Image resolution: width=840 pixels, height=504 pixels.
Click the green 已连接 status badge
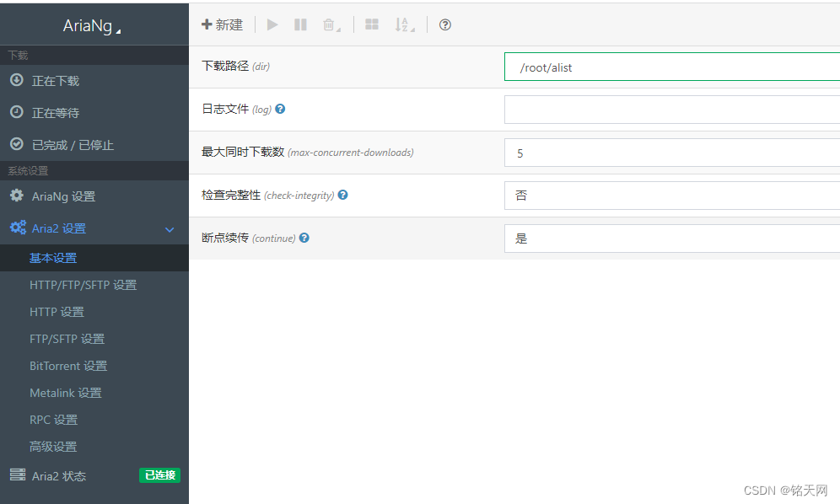(159, 475)
